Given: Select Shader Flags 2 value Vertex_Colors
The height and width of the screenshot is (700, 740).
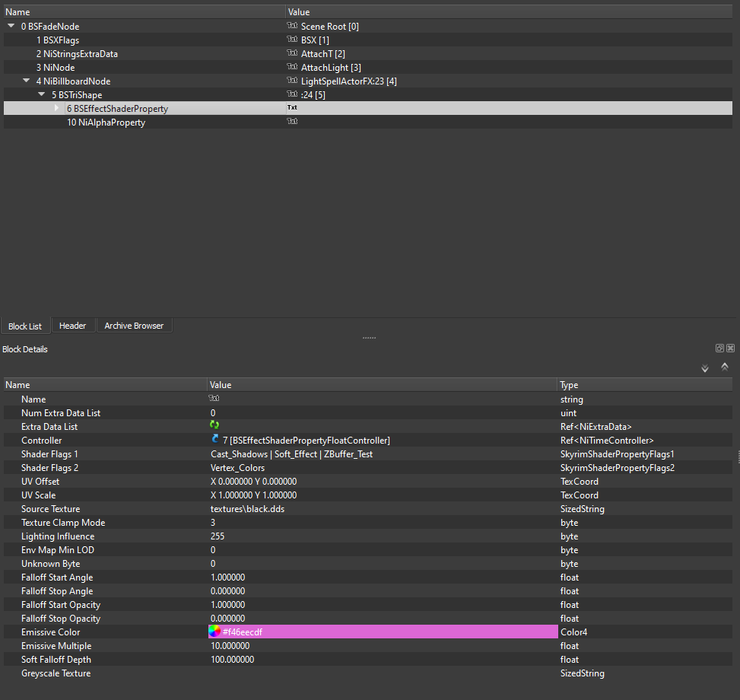Looking at the screenshot, I should [237, 468].
